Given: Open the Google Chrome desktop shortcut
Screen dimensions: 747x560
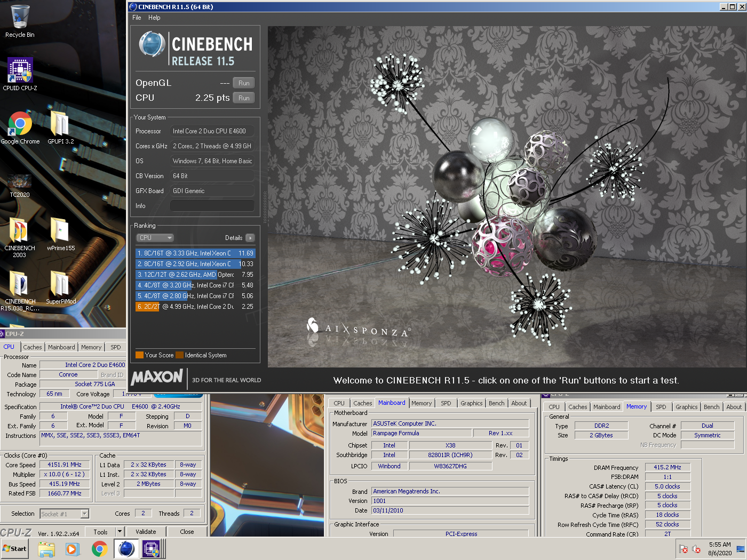Looking at the screenshot, I should pos(20,127).
